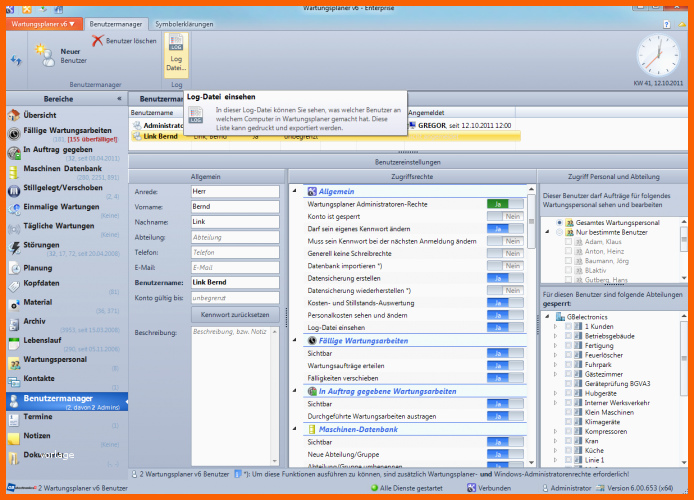Screen dimensions: 694x500
Task: Switch to Symbolerklärungen ribbon tab
Action: [184, 24]
